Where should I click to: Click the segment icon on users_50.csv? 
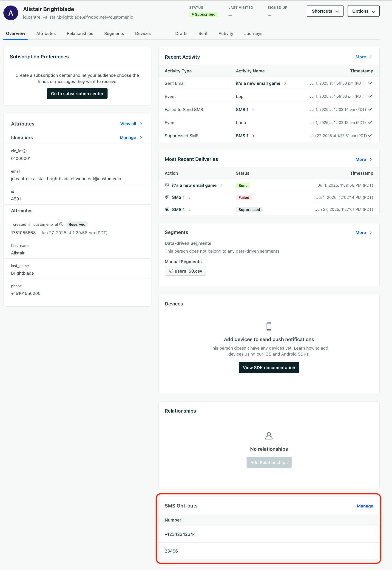(x=171, y=271)
